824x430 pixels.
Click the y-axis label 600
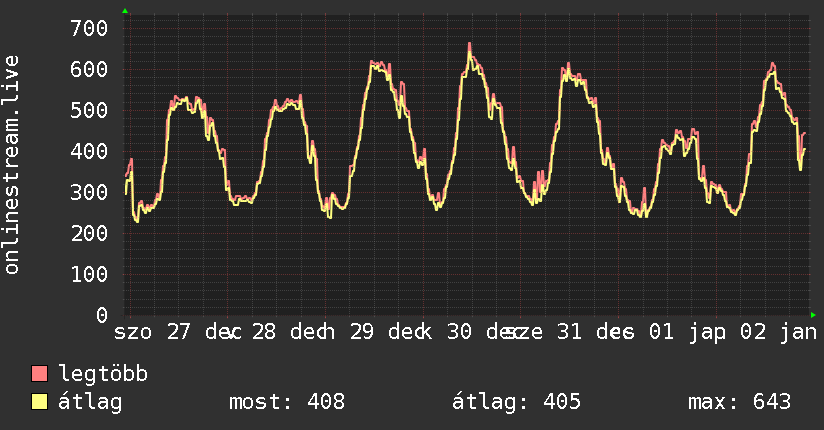89,69
